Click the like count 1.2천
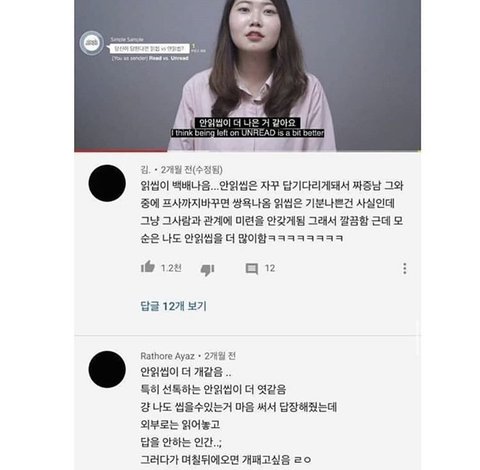Viewport: 480px width, 470px height. click(171, 268)
